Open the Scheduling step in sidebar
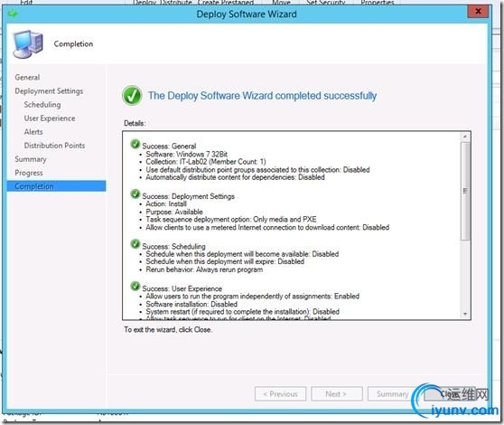 click(42, 105)
